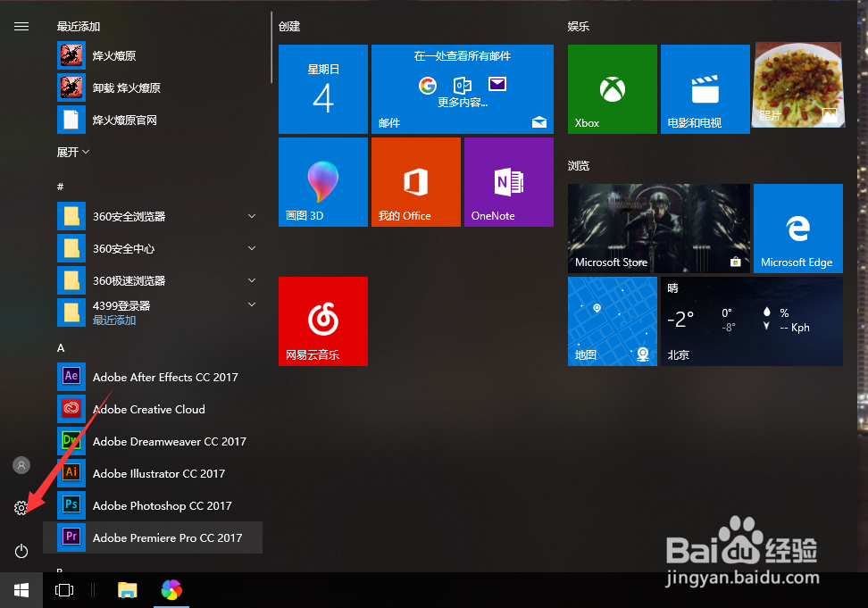The image size is (868, 608).
Task: Click the 最近添加 section heading
Action: (x=78, y=27)
